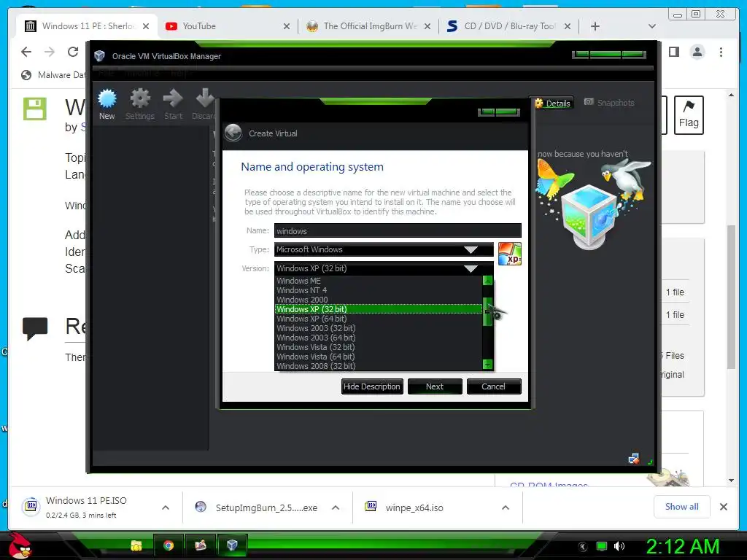Reload the browser page
The image size is (747, 560).
click(73, 52)
